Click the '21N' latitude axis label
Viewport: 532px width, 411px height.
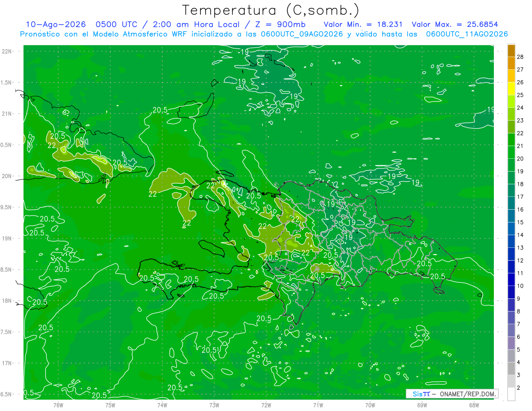(x=6, y=114)
